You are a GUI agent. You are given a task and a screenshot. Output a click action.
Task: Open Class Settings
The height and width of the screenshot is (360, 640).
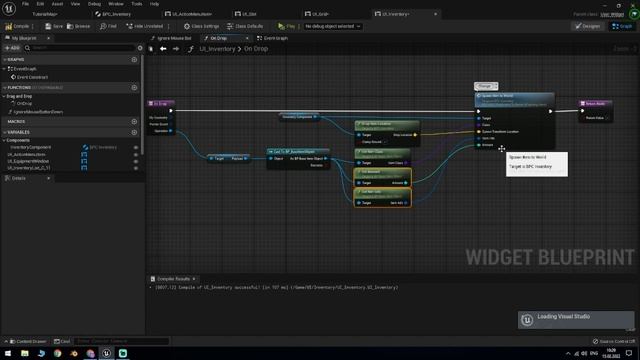pos(201,26)
